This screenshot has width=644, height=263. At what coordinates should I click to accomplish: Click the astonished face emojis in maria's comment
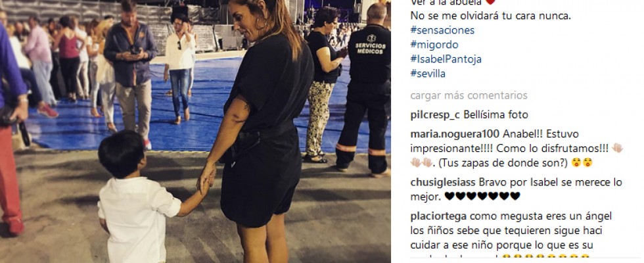[x=582, y=163]
